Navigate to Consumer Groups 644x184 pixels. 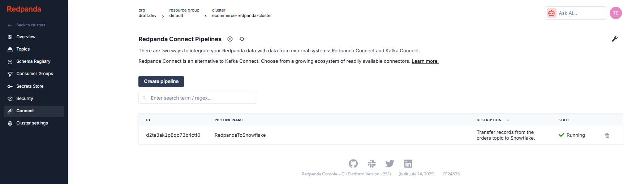point(34,74)
